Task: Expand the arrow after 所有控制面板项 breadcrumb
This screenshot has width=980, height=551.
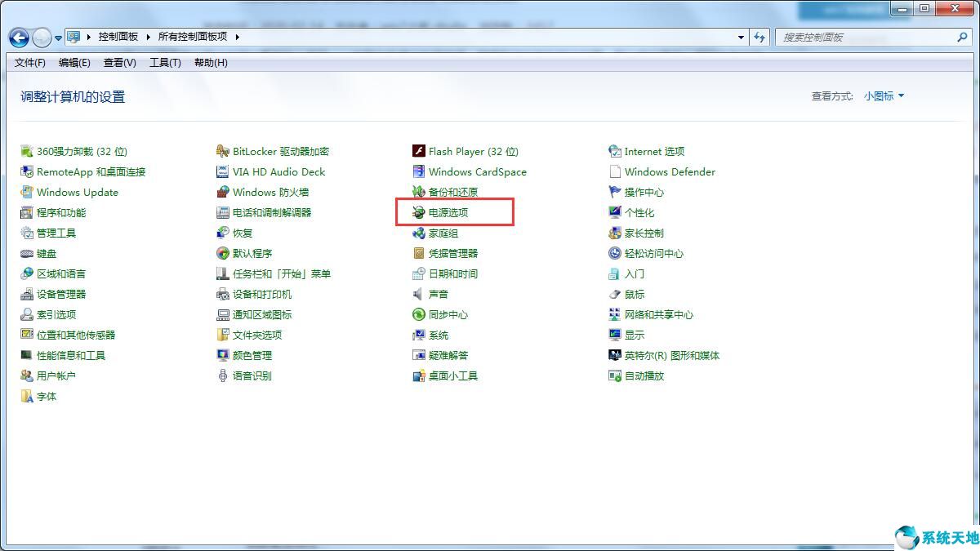Action: click(x=237, y=37)
